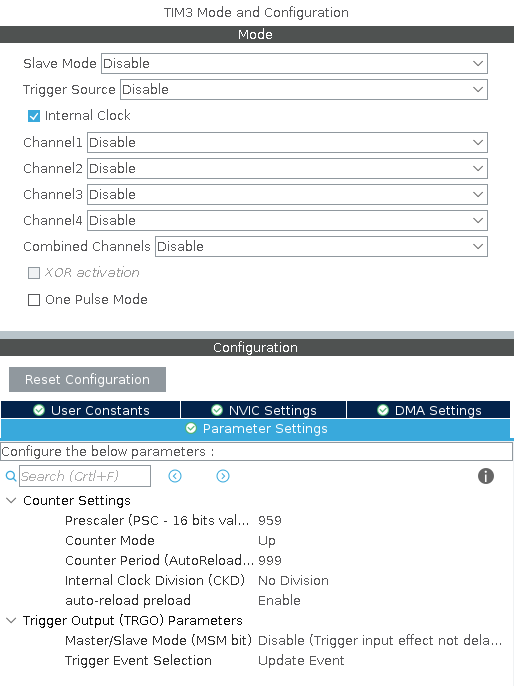Uncheck the Internal Clock checkbox
Screen dimensions: 514x686
pyautogui.click(x=34, y=116)
